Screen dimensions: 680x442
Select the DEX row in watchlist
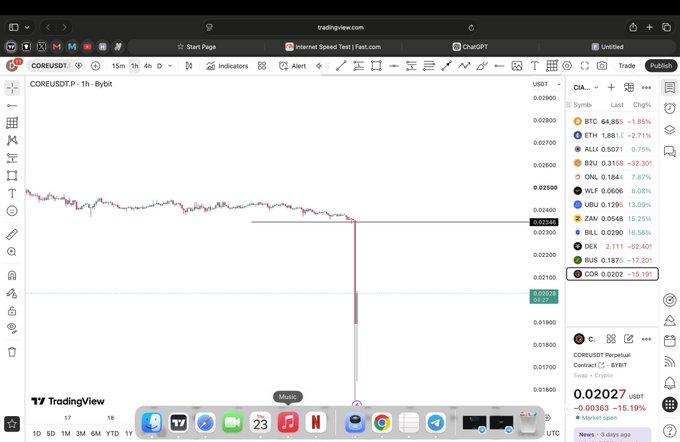pyautogui.click(x=612, y=246)
